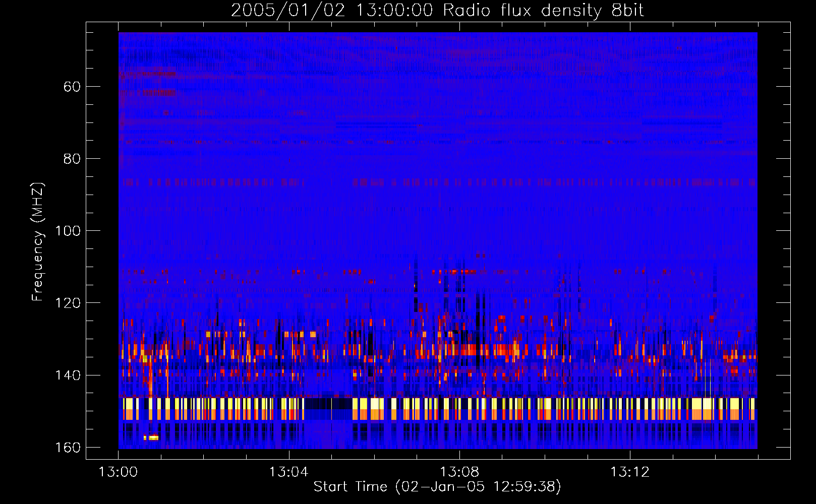Select the 80 frequency tick label
This screenshot has width=816, height=504.
click(x=72, y=159)
